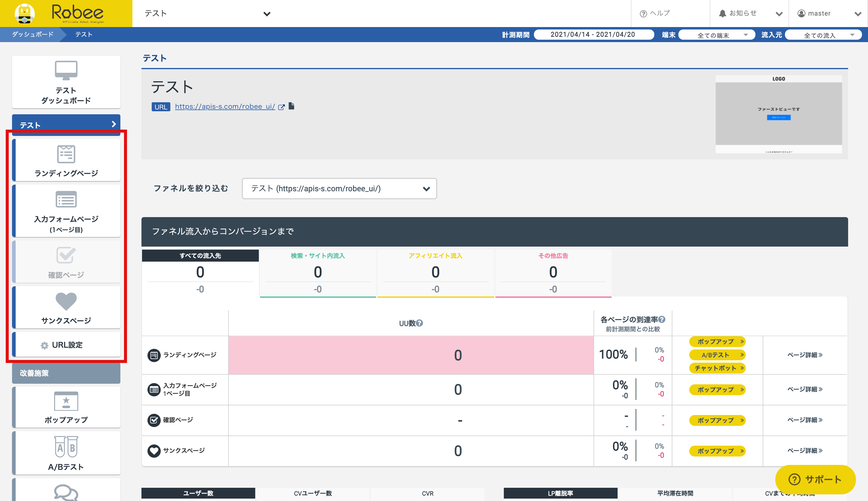
Task: Click the 計測期間 date range field
Action: [x=594, y=35]
